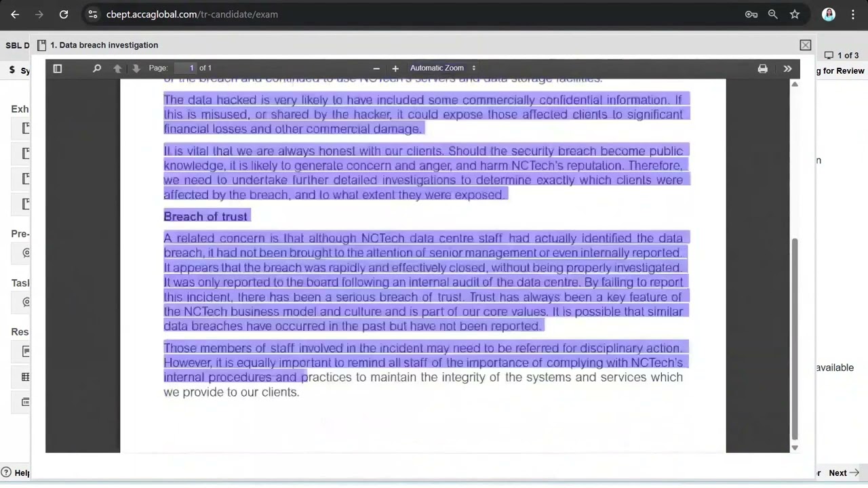
Task: Click the 1 of 3 question indicator
Action: tap(842, 56)
